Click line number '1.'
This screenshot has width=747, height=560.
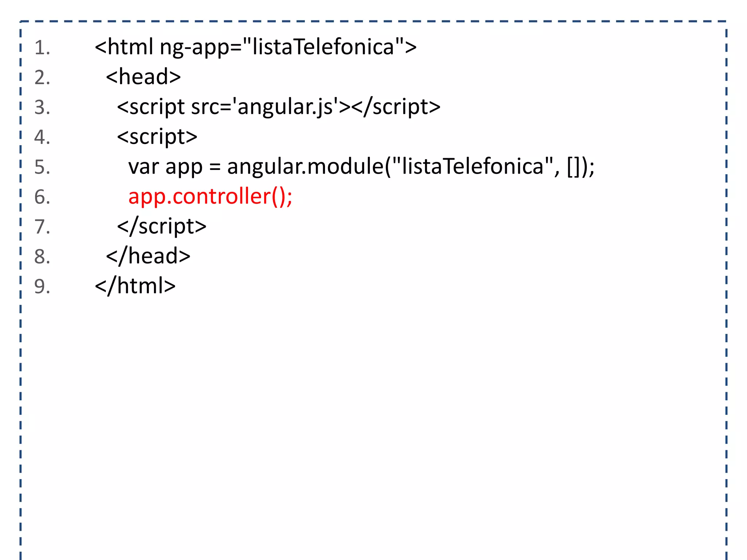pos(42,48)
